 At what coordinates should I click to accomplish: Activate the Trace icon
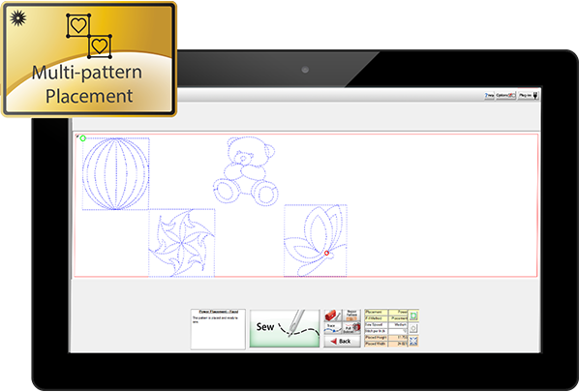[333, 328]
